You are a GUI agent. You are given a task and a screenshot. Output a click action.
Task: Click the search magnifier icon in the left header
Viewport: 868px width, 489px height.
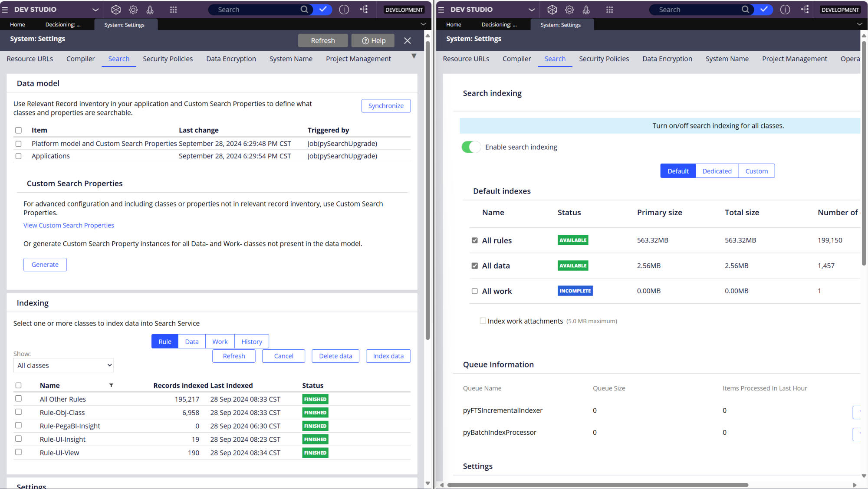tap(304, 10)
